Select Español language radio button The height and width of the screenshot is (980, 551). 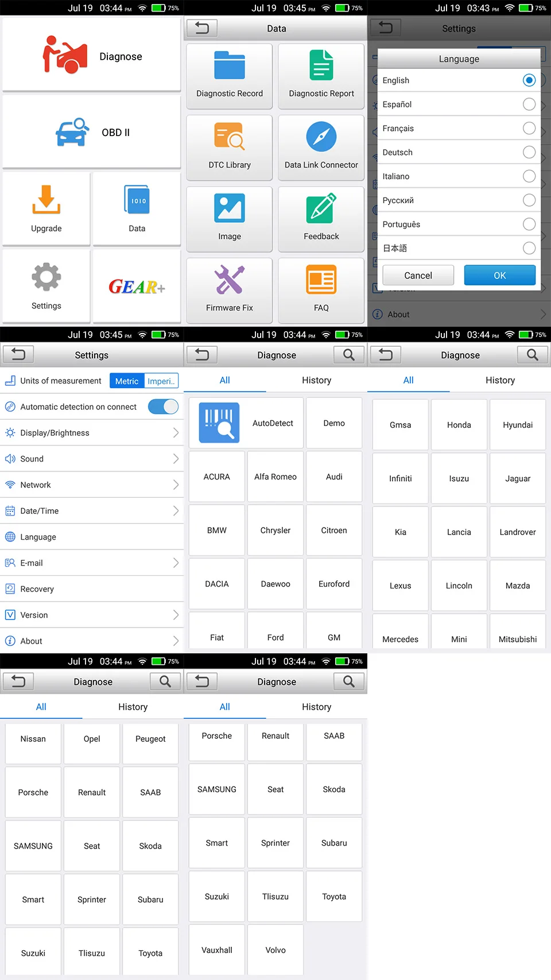coord(529,104)
